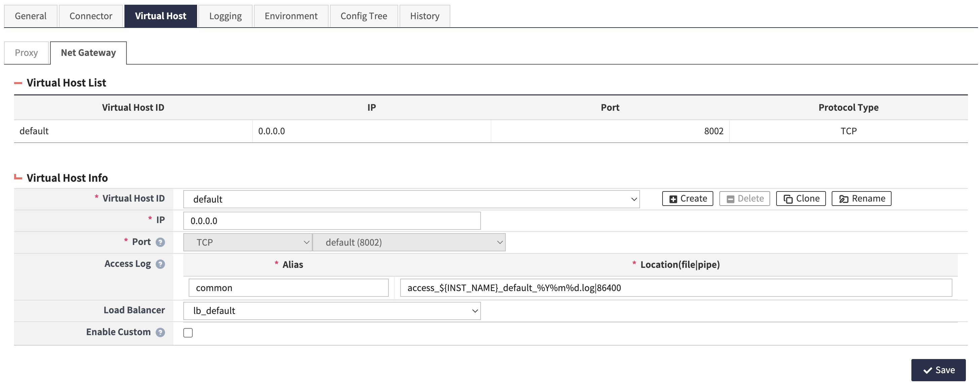
Task: Click the Save button
Action: click(x=938, y=370)
